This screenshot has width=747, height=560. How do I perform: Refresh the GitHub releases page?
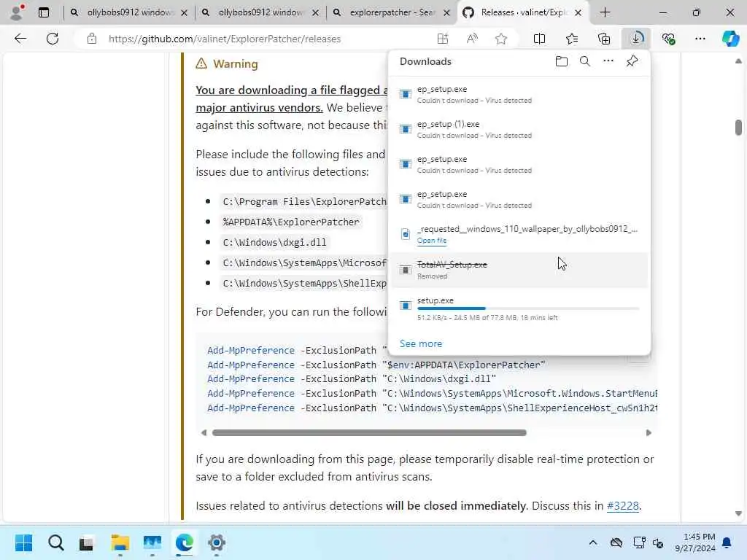click(53, 39)
